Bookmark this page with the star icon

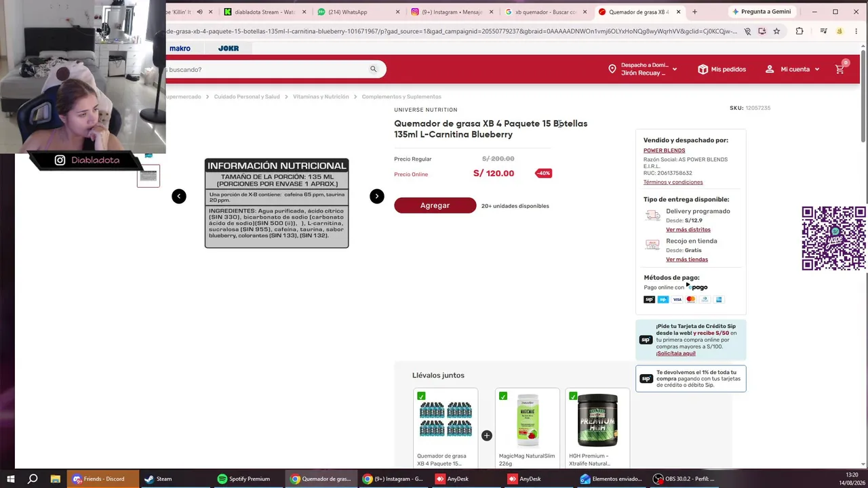click(x=776, y=31)
